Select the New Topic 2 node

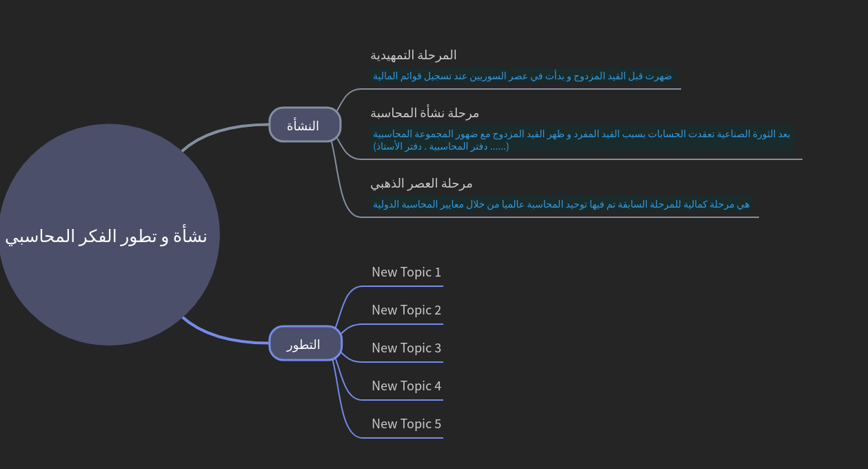point(406,310)
